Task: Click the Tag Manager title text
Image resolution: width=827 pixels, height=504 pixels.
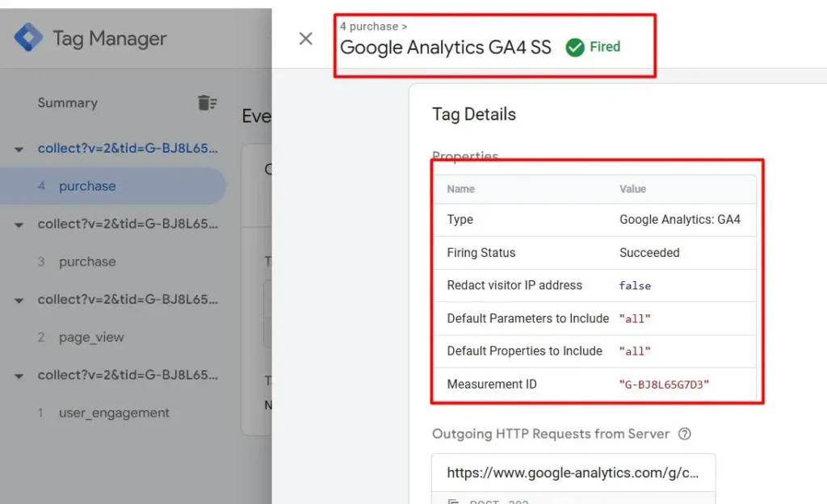Action: click(109, 38)
